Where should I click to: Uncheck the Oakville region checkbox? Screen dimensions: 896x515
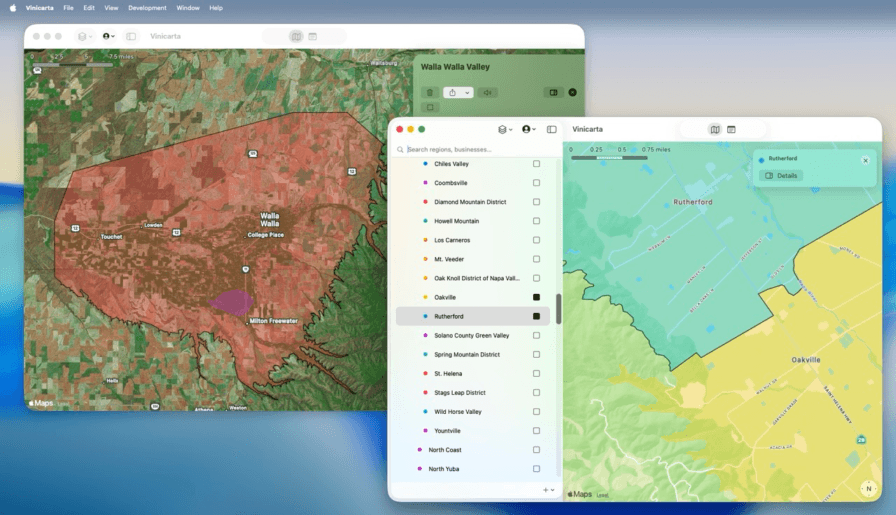[536, 297]
